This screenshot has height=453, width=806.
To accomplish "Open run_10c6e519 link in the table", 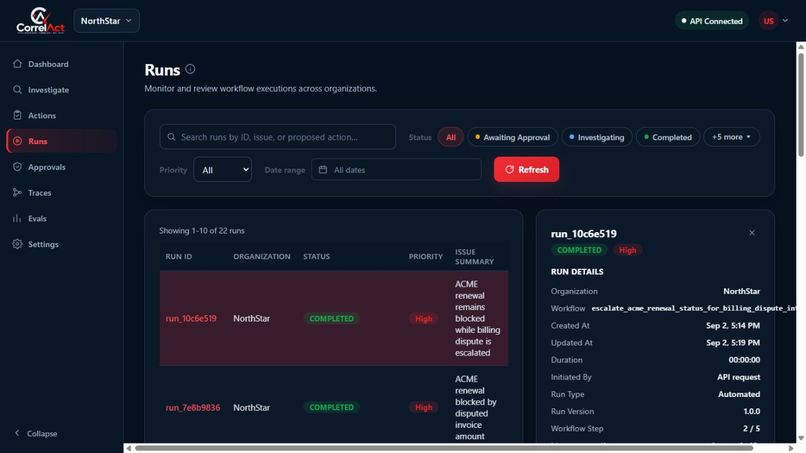I will pos(191,318).
